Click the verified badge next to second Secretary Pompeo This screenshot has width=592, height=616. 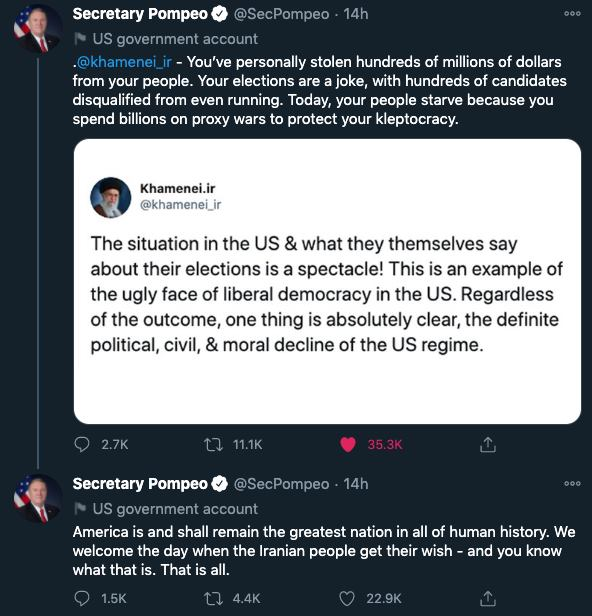click(x=220, y=484)
